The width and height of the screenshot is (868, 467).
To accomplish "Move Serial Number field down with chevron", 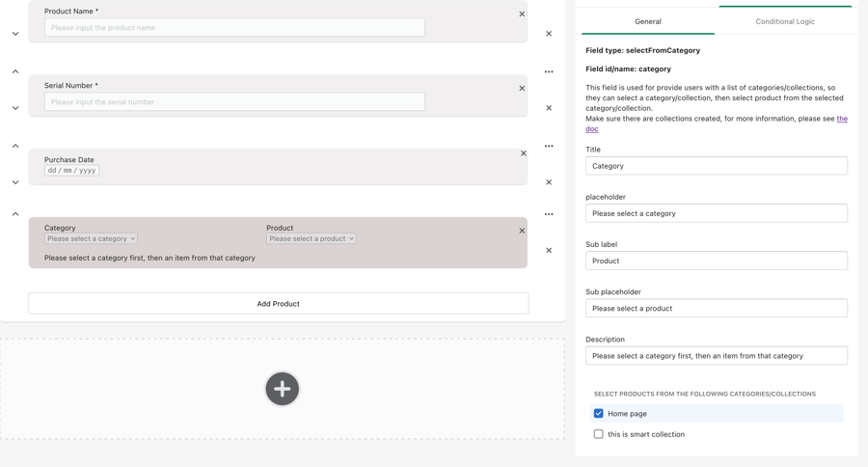I will 15,108.
